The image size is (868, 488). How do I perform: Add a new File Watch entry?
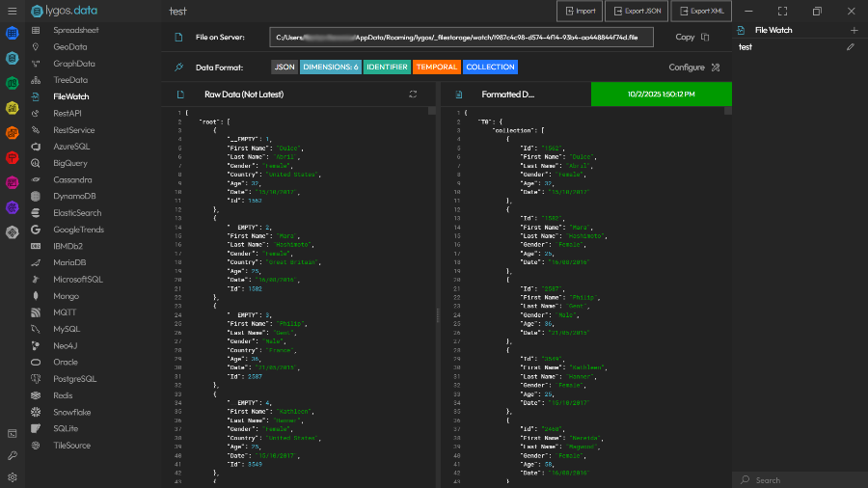pyautogui.click(x=854, y=31)
